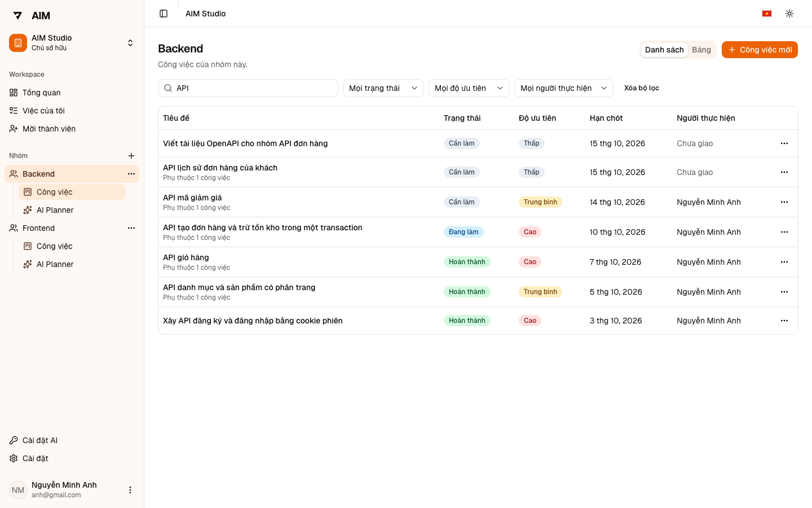Open Backend group options menu

tap(131, 174)
